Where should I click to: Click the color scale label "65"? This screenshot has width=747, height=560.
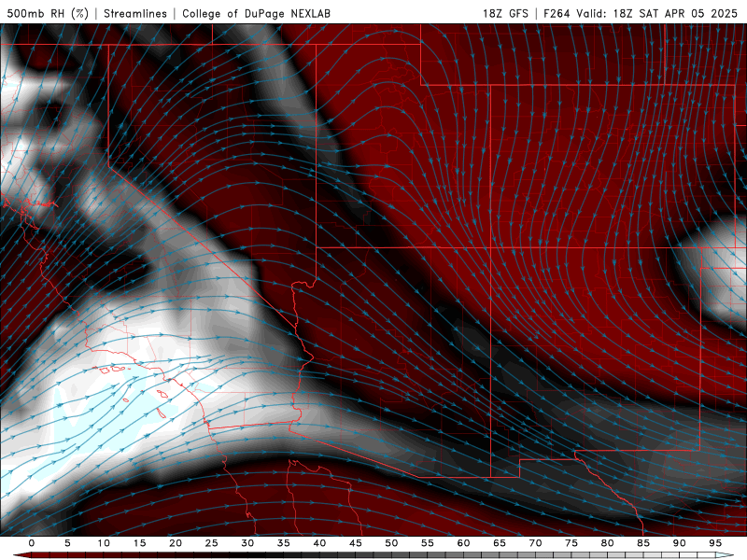click(500, 543)
